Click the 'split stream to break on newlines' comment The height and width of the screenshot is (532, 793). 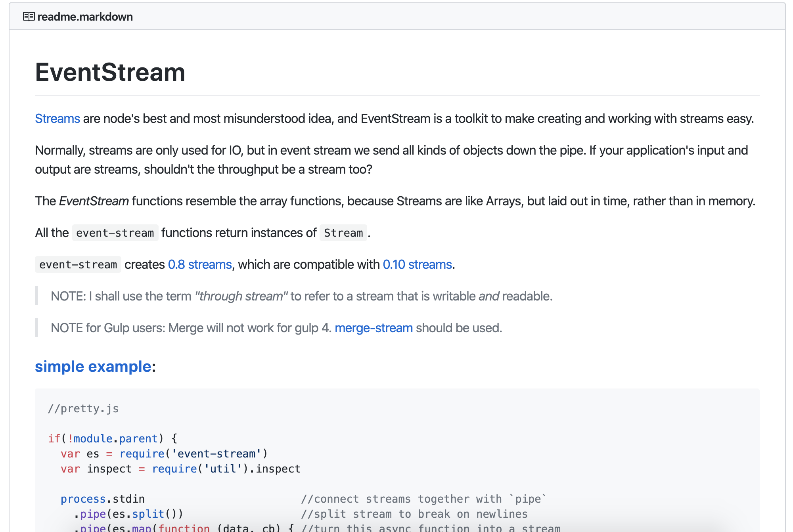414,514
